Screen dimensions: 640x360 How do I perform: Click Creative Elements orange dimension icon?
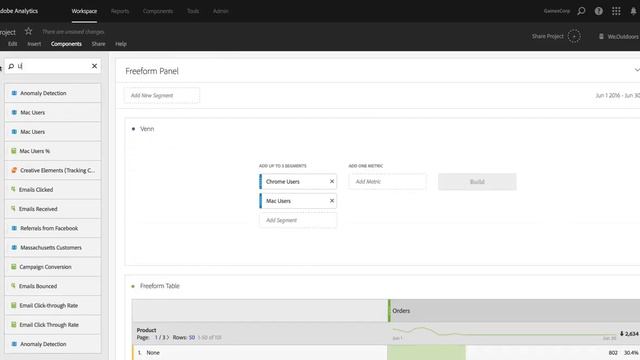tap(14, 170)
